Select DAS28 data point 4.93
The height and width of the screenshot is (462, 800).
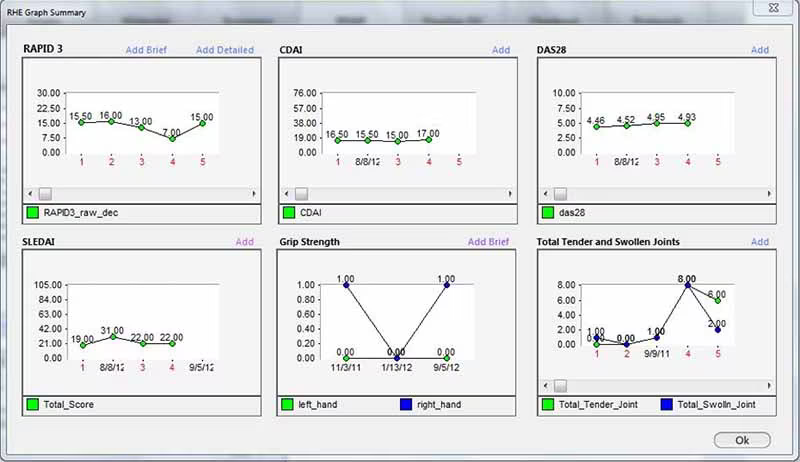click(688, 123)
